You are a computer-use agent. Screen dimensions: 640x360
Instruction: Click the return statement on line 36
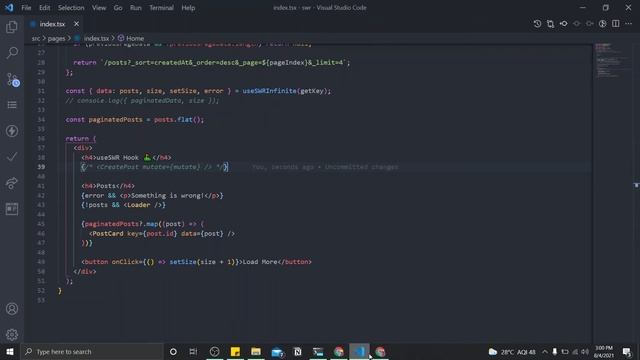click(x=77, y=138)
